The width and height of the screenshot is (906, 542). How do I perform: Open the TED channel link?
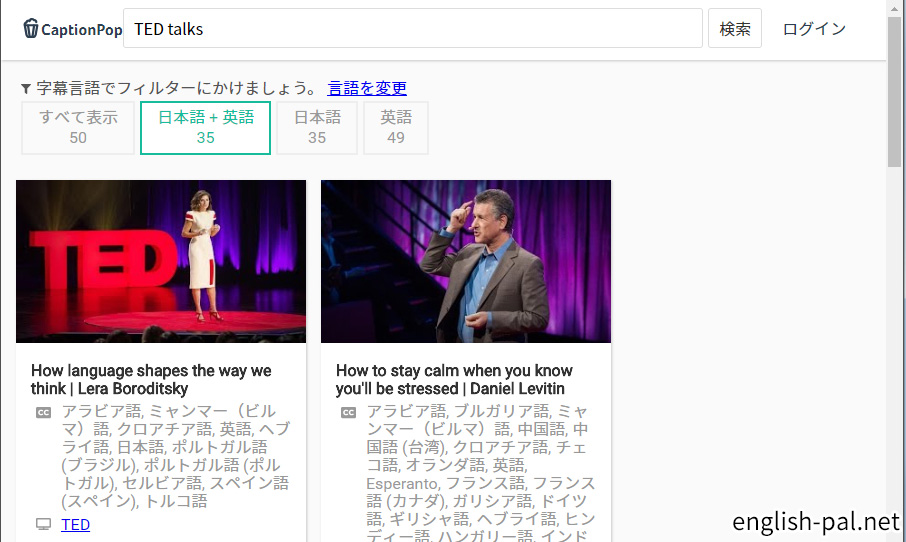(x=76, y=524)
